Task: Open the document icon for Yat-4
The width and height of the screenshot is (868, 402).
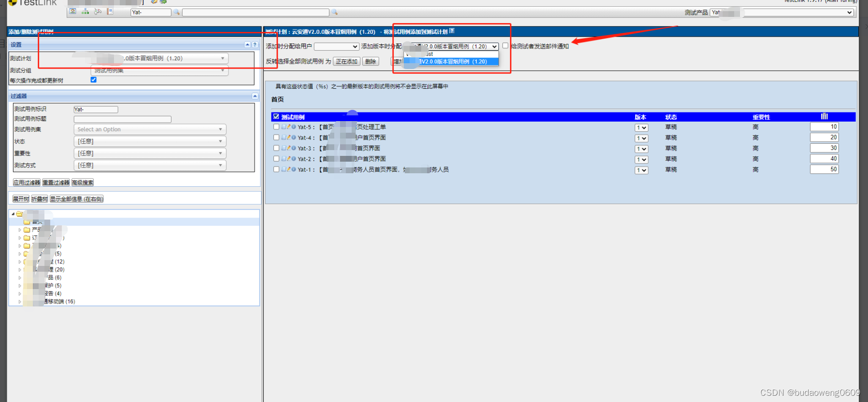Action: point(284,138)
